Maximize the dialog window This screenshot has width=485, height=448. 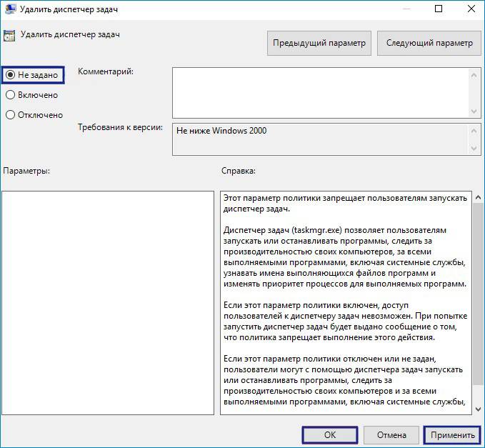[439, 9]
